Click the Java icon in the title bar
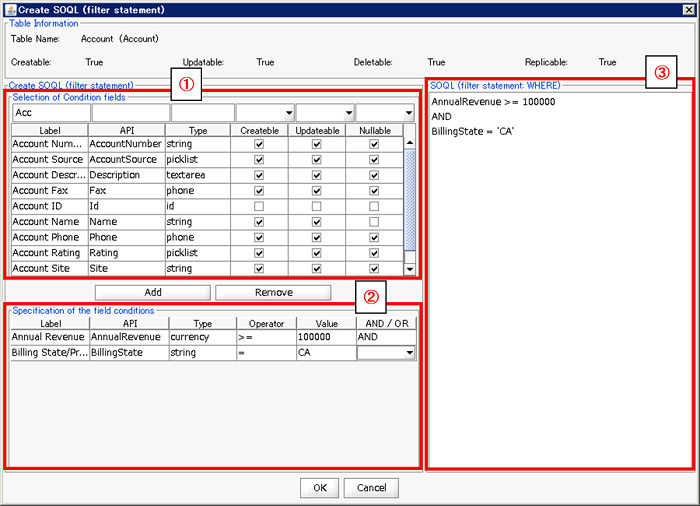Image resolution: width=700 pixels, height=506 pixels. point(10,9)
